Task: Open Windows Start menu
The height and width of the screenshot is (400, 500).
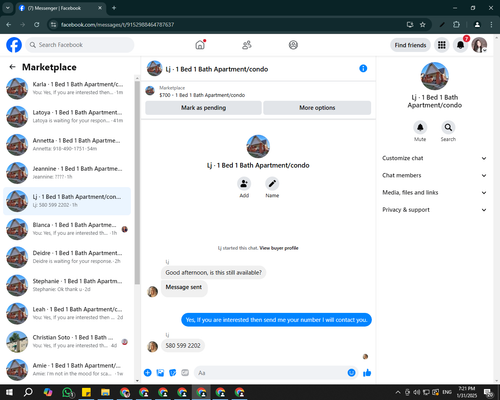Action: click(x=9, y=392)
